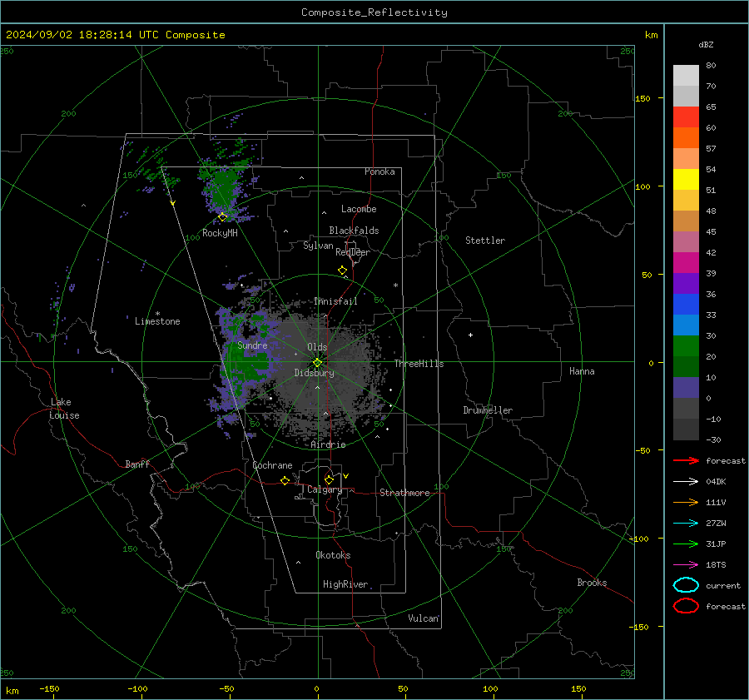Click the HighRiver city label
Image resolution: width=749 pixels, height=700 pixels.
click(345, 584)
